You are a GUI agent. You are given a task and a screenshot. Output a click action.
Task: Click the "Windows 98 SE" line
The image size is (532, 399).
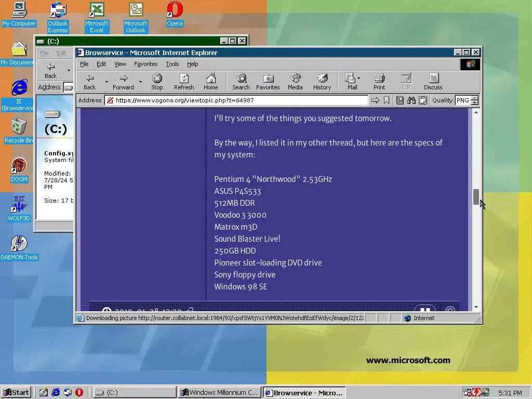coord(241,287)
